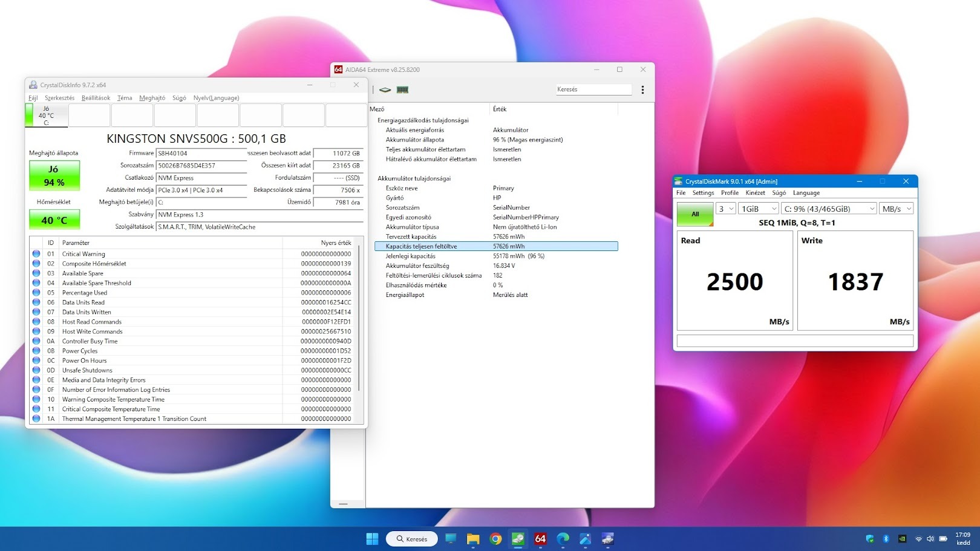Open the Profile menu in CrystalDiskMark

click(x=730, y=193)
